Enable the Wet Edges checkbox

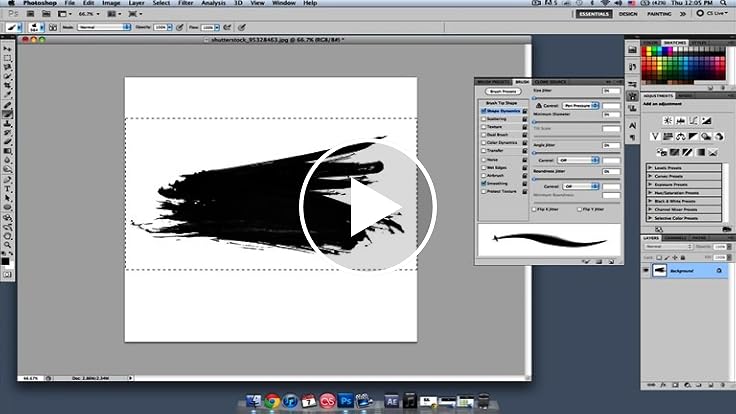click(483, 167)
